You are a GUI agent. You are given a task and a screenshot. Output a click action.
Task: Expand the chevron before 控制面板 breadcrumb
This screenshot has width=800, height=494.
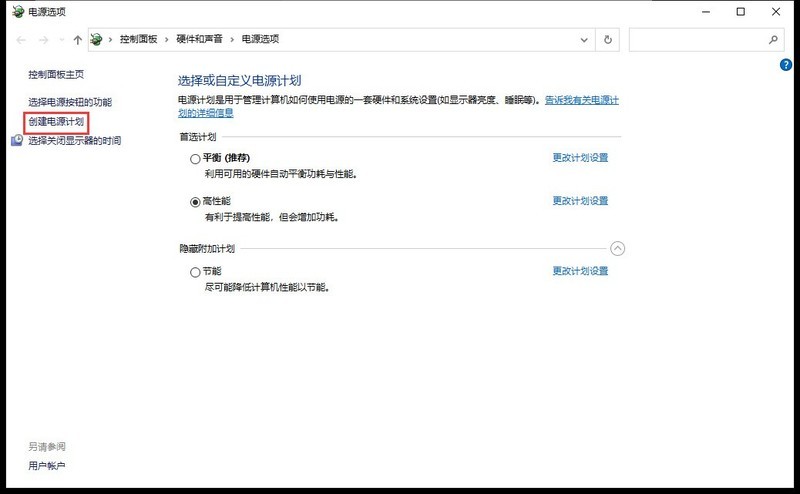pyautogui.click(x=110, y=39)
